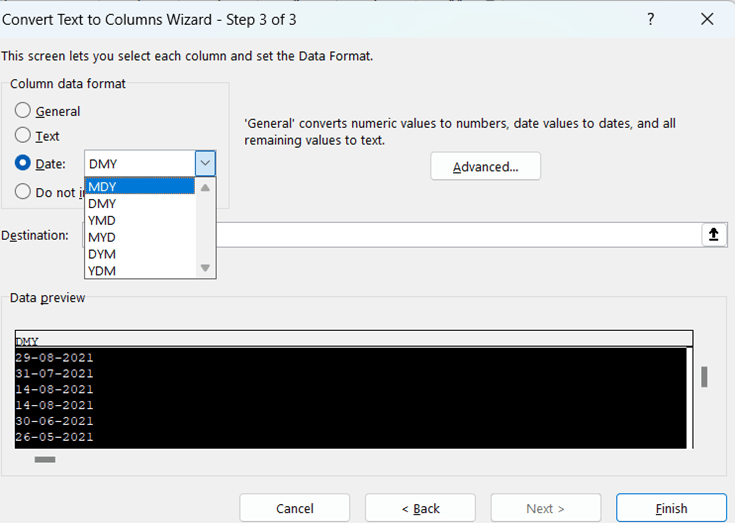
Task: Collapse the date format dropdown arrow
Action: click(x=204, y=163)
